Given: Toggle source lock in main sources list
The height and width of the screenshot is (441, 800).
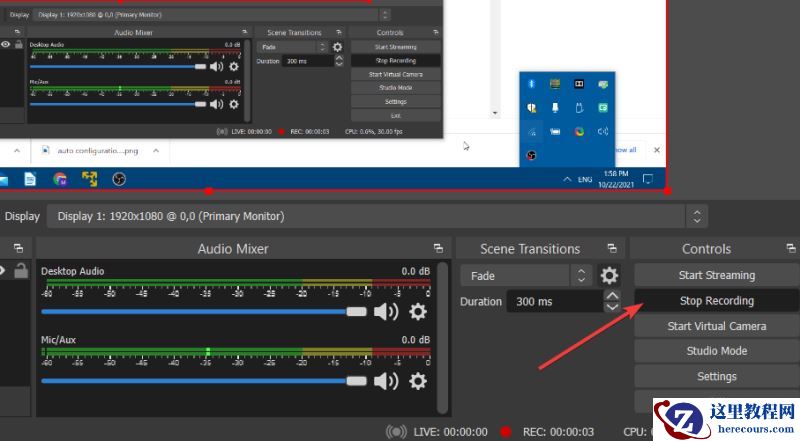Looking at the screenshot, I should click(21, 271).
